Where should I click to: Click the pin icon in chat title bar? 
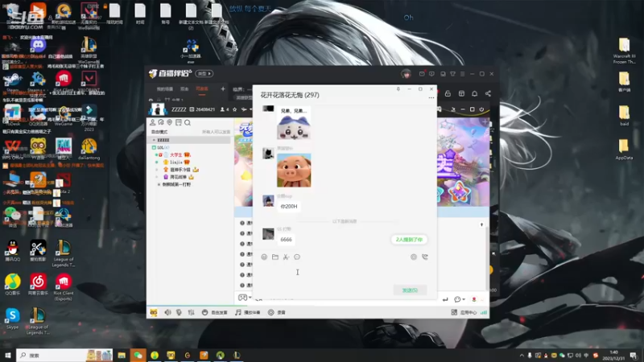click(x=398, y=88)
